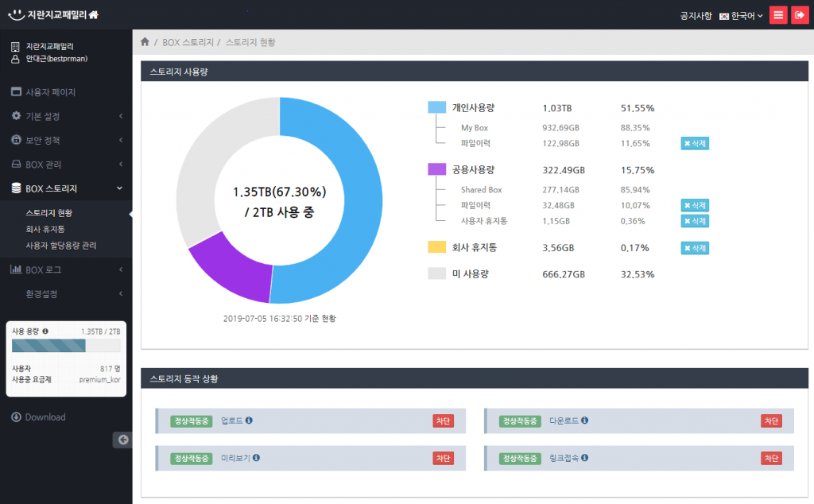This screenshot has width=814, height=504.
Task: Open the 공지사항 link in the header
Action: 696,16
